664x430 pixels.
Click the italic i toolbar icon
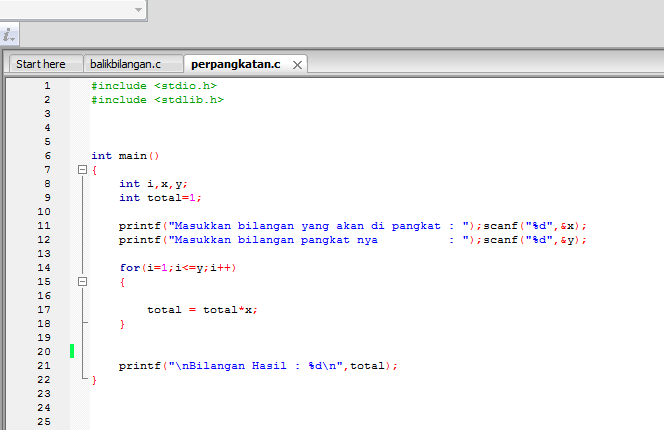point(8,35)
